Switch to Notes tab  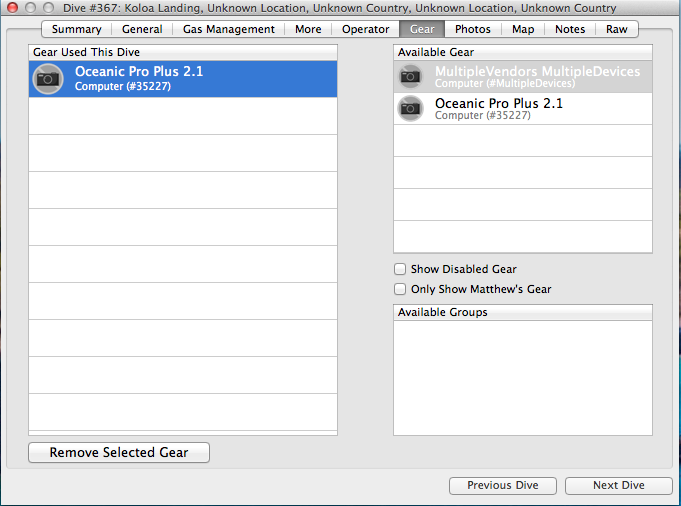pos(570,29)
